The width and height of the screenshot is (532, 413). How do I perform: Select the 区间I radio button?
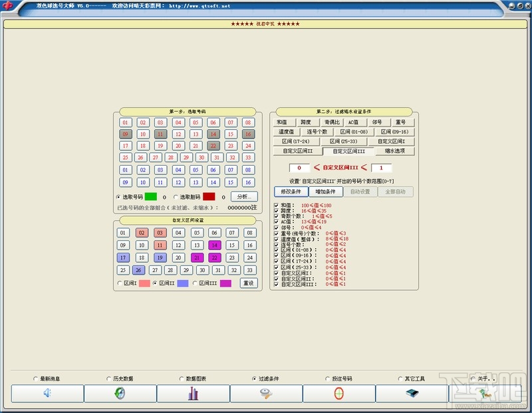point(120,283)
